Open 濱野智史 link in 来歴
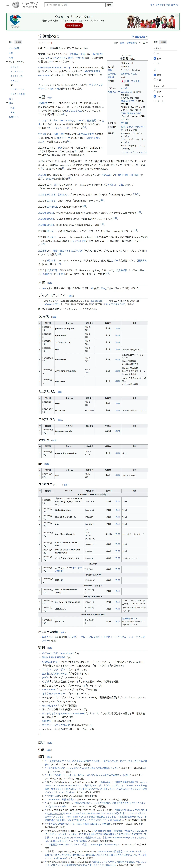Screen dimensions: 186x868 (x=43, y=103)
